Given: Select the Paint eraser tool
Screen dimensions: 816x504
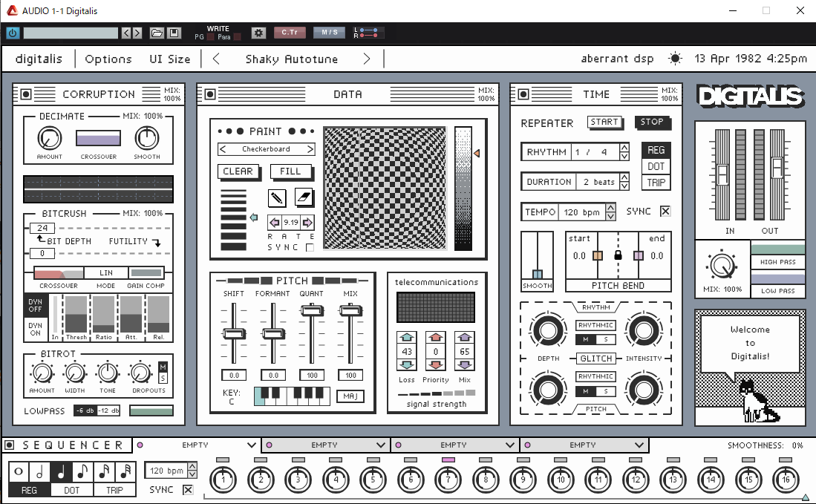Looking at the screenshot, I should [x=304, y=197].
